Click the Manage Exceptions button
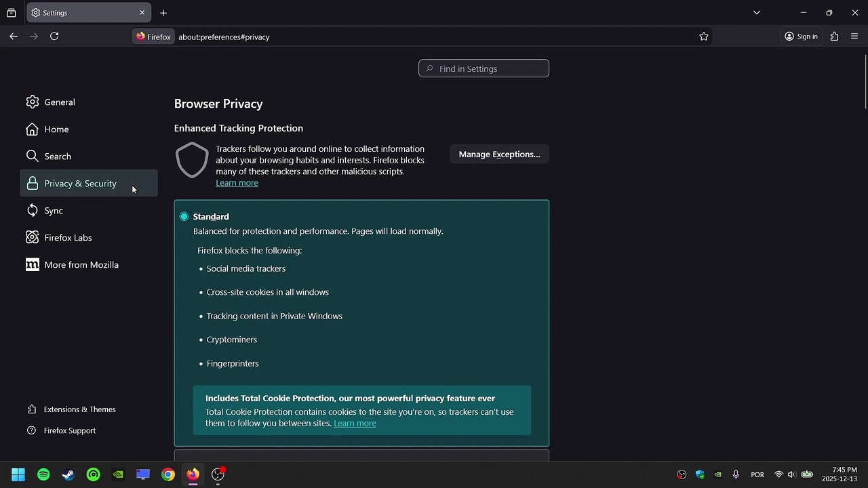The width and height of the screenshot is (868, 488). point(499,155)
